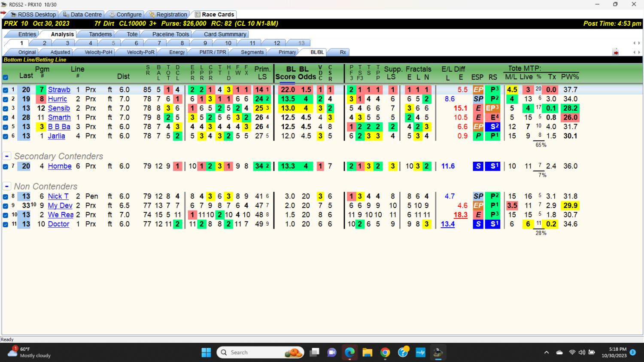Open File Explorer from the taskbar
644x362 pixels.
[367, 353]
